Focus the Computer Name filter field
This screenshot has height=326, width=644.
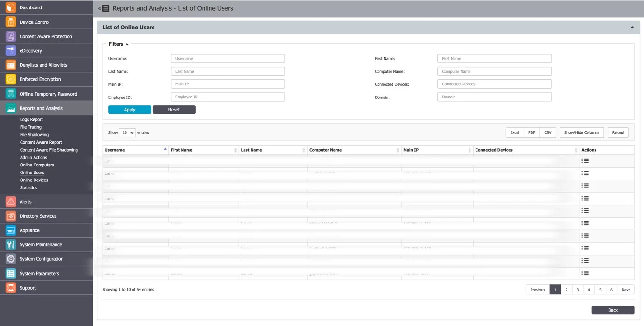pos(494,71)
